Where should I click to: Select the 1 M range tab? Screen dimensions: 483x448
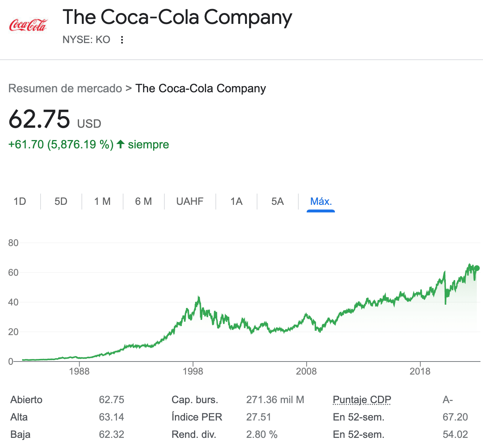click(102, 202)
